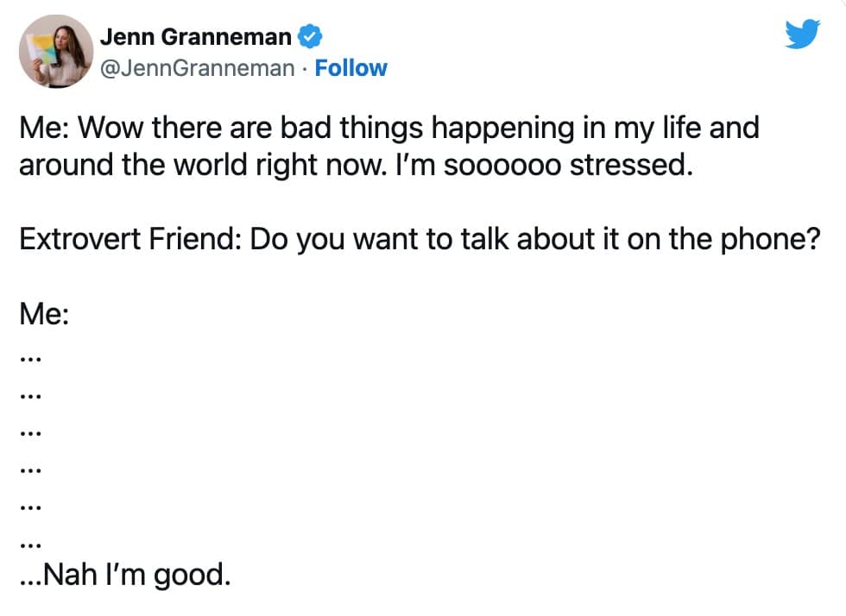The width and height of the screenshot is (846, 616).
Task: Click the Follow link
Action: (350, 68)
